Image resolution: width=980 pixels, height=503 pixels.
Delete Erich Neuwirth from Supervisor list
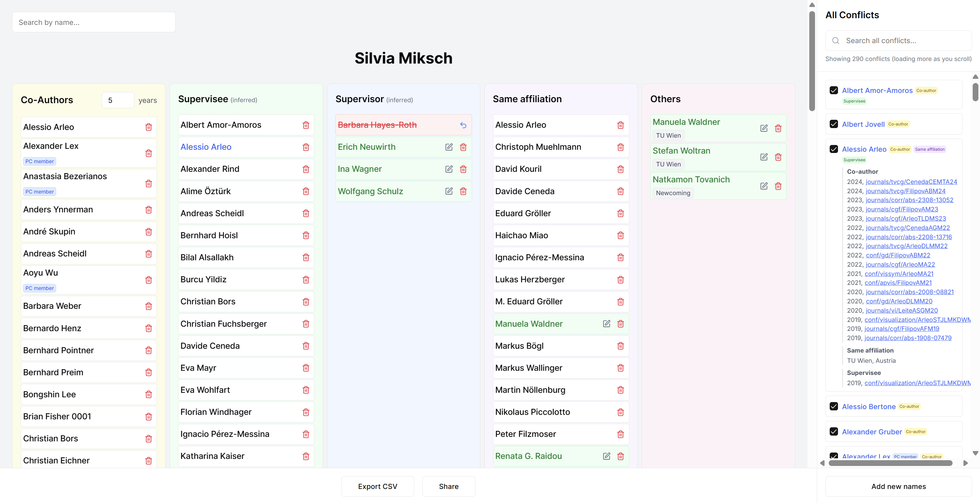point(463,147)
